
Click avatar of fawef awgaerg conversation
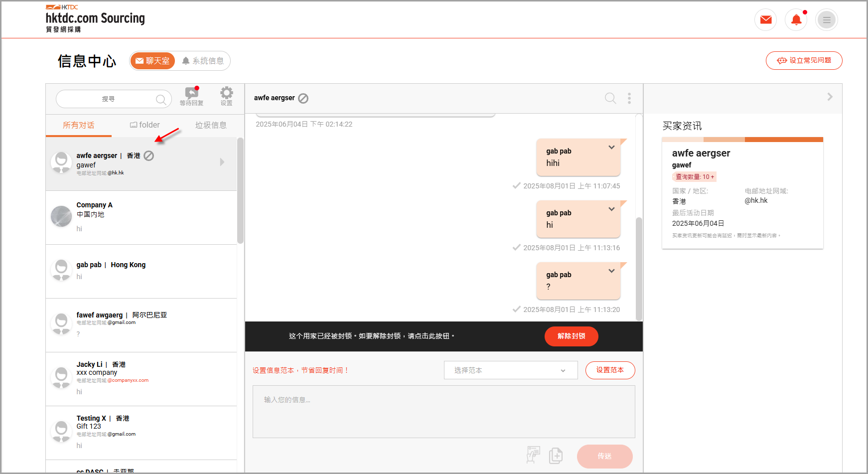click(61, 324)
